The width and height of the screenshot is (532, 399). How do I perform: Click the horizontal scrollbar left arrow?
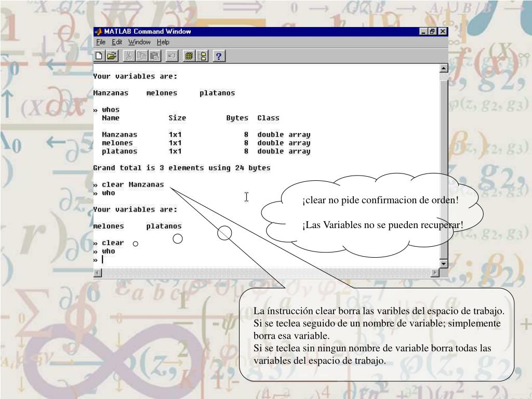(x=98, y=272)
